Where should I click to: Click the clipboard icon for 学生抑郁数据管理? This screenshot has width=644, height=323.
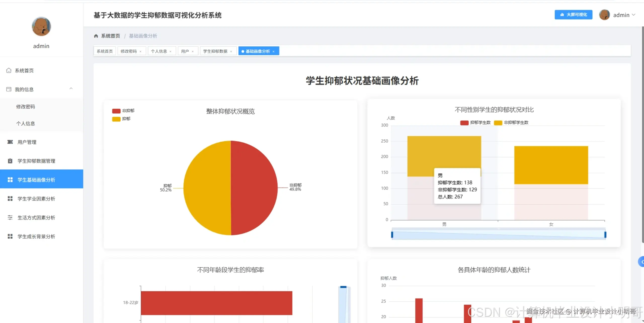(x=10, y=161)
